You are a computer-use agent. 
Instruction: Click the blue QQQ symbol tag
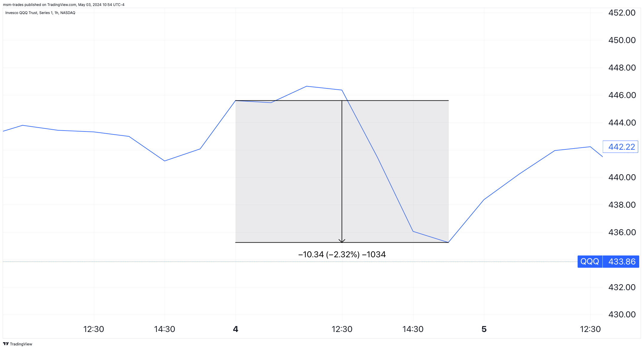590,261
